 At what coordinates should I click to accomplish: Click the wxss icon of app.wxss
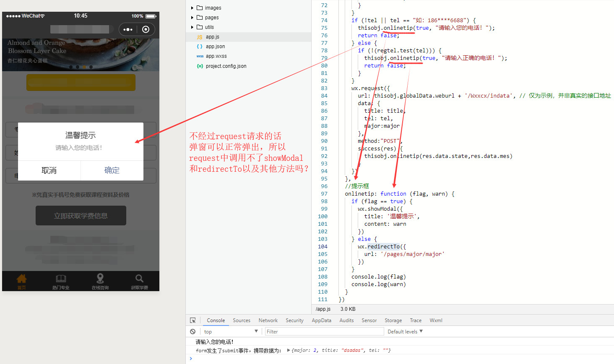click(x=200, y=56)
